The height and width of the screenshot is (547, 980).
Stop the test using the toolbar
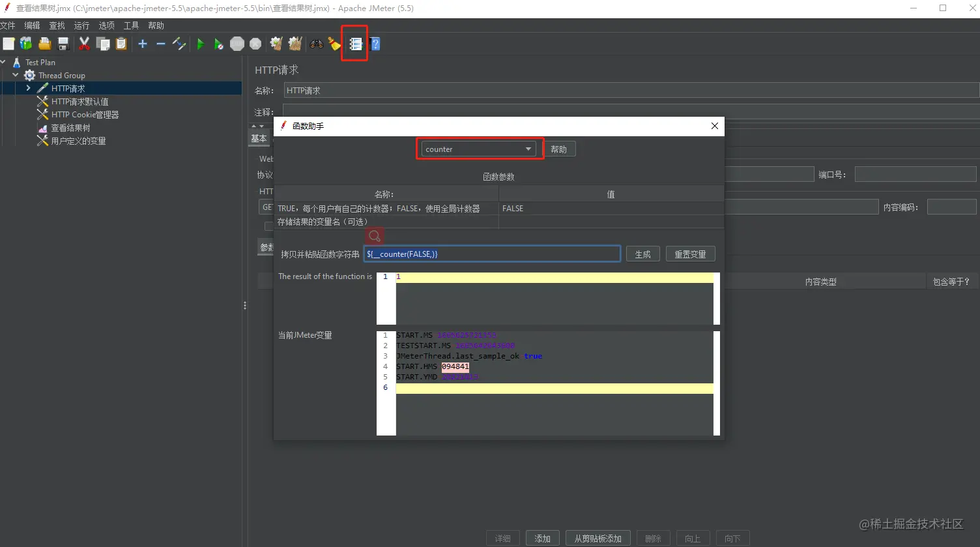(x=237, y=44)
